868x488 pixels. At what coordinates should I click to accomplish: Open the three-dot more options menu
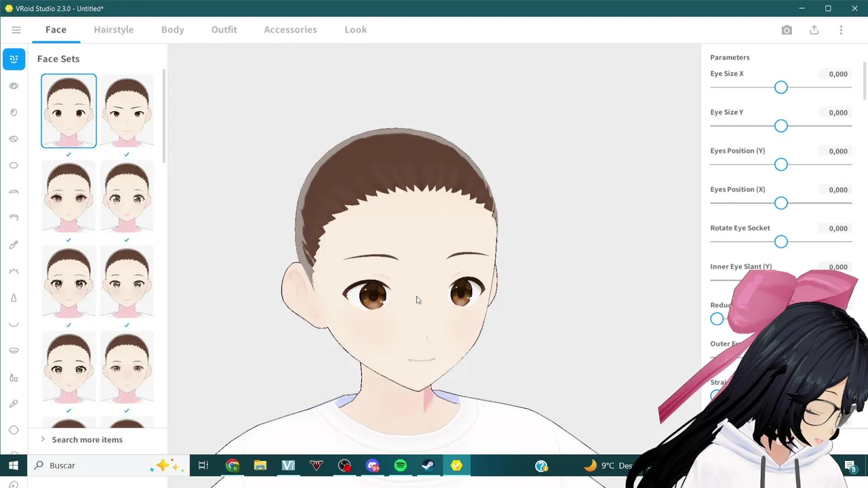[x=841, y=30]
